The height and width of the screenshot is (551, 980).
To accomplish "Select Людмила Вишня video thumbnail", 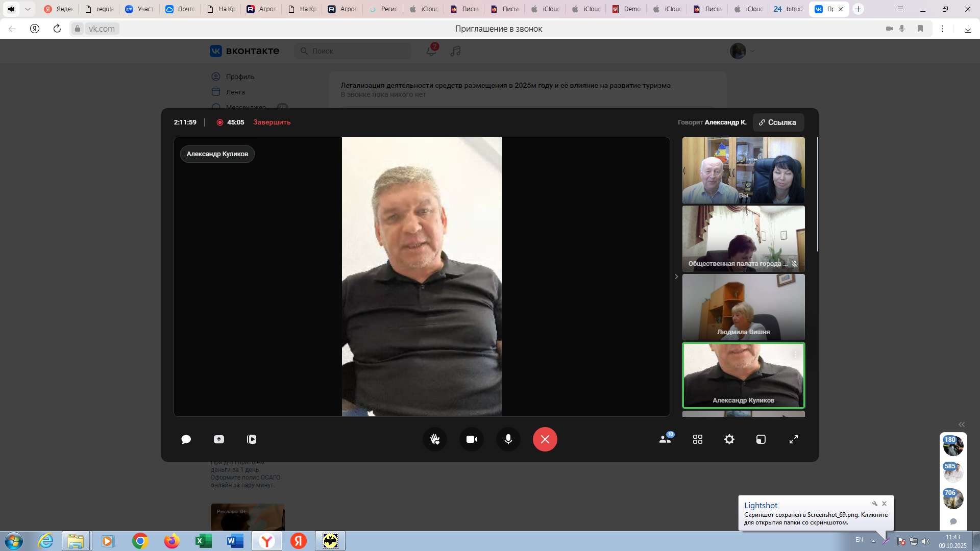I will click(x=743, y=307).
